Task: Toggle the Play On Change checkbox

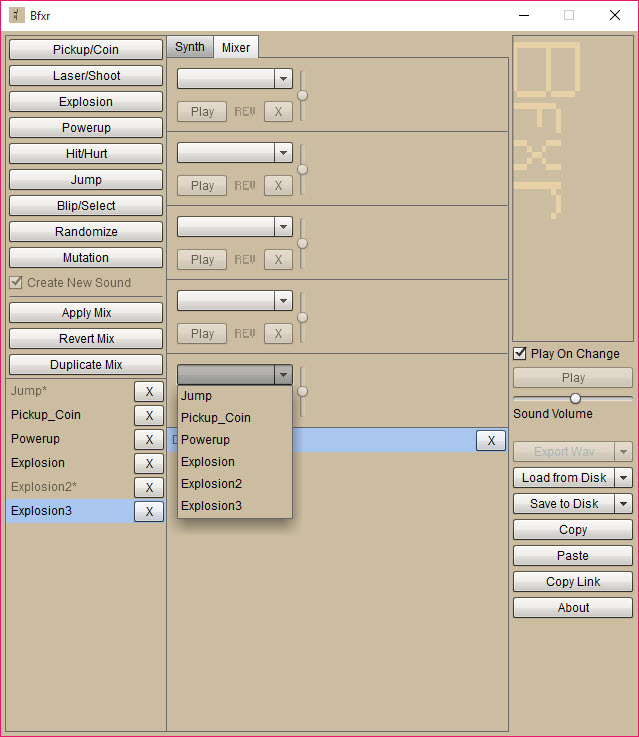Action: pos(520,353)
